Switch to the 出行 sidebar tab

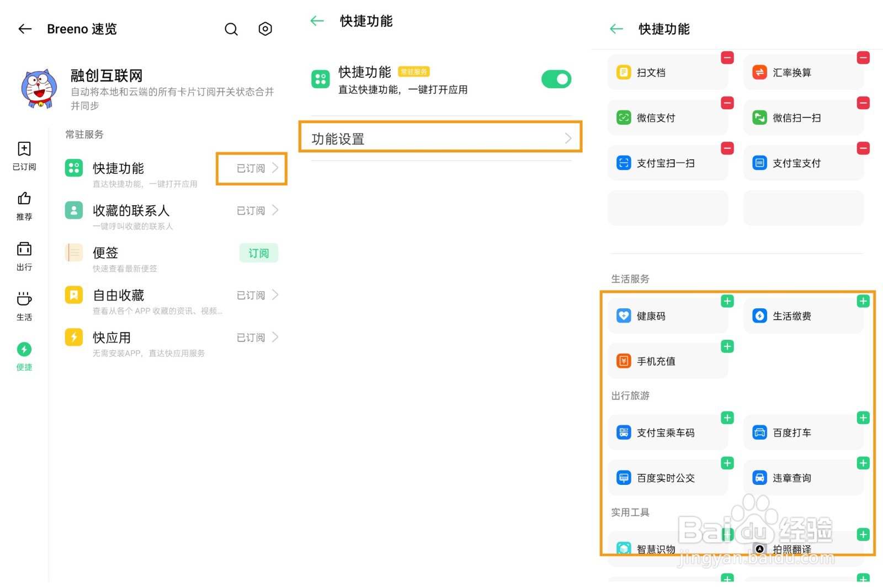tap(24, 256)
